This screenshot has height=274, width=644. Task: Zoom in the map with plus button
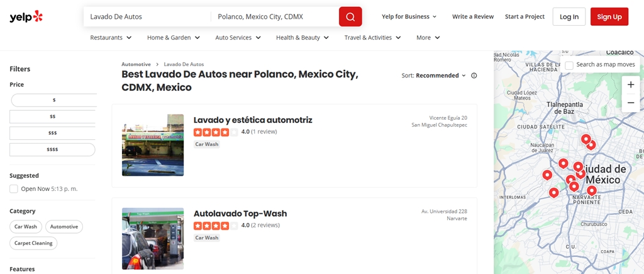(630, 85)
